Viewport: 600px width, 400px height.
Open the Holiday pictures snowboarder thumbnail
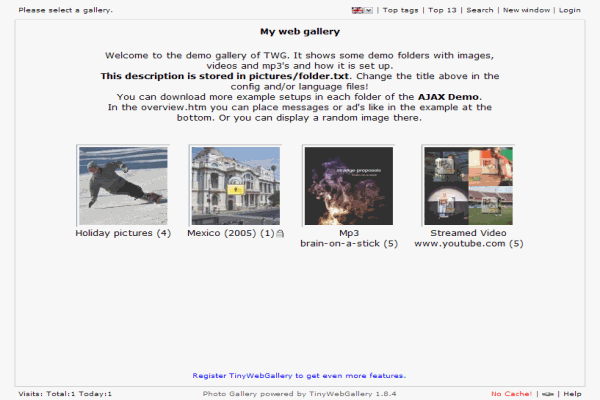coord(123,186)
